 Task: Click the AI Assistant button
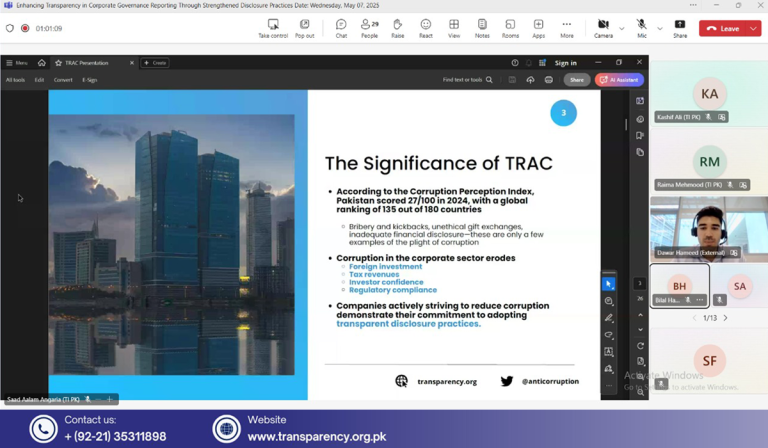point(619,80)
